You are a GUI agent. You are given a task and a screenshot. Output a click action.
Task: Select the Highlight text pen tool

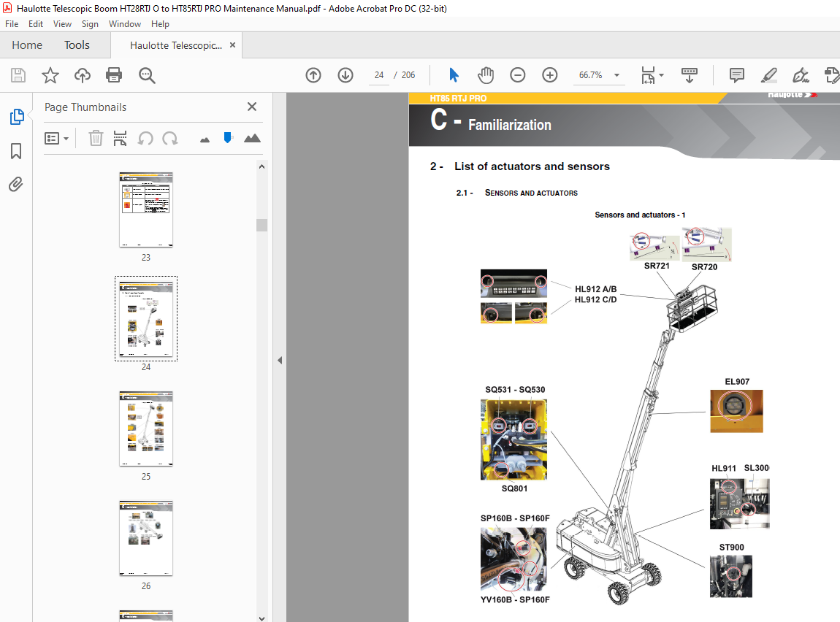(768, 75)
